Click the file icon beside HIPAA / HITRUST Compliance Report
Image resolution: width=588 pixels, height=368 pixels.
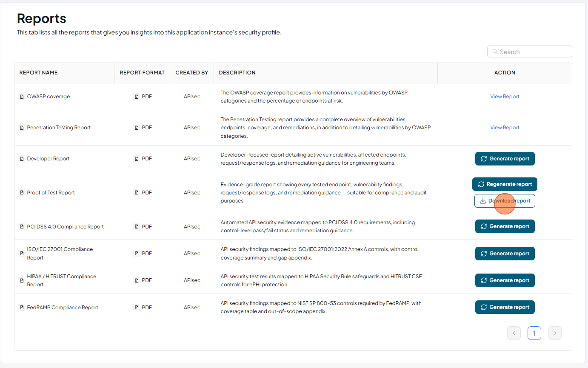(22, 280)
